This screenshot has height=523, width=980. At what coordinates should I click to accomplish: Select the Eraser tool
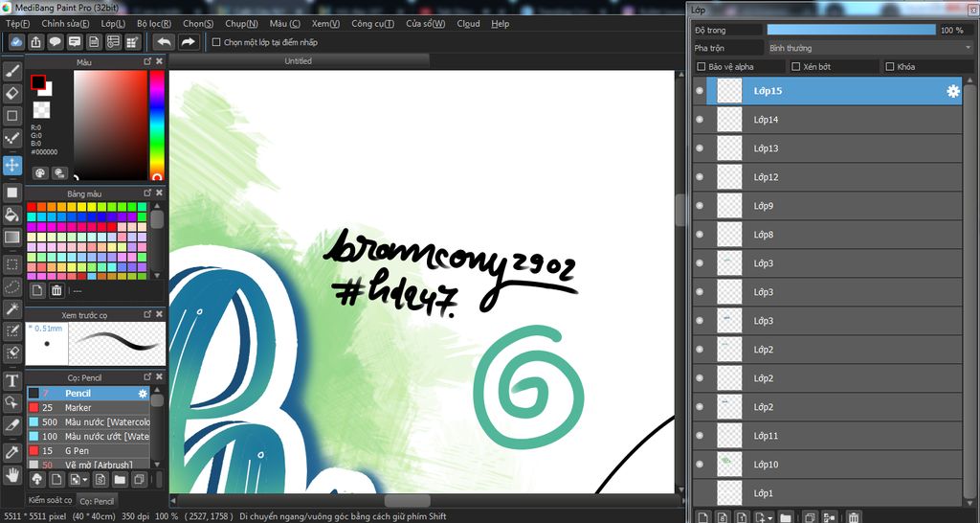coord(11,93)
